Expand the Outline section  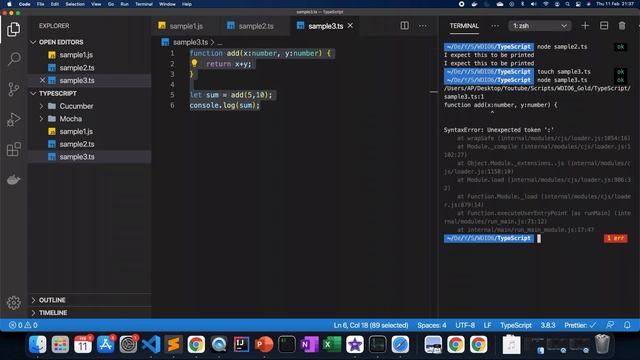(x=33, y=300)
